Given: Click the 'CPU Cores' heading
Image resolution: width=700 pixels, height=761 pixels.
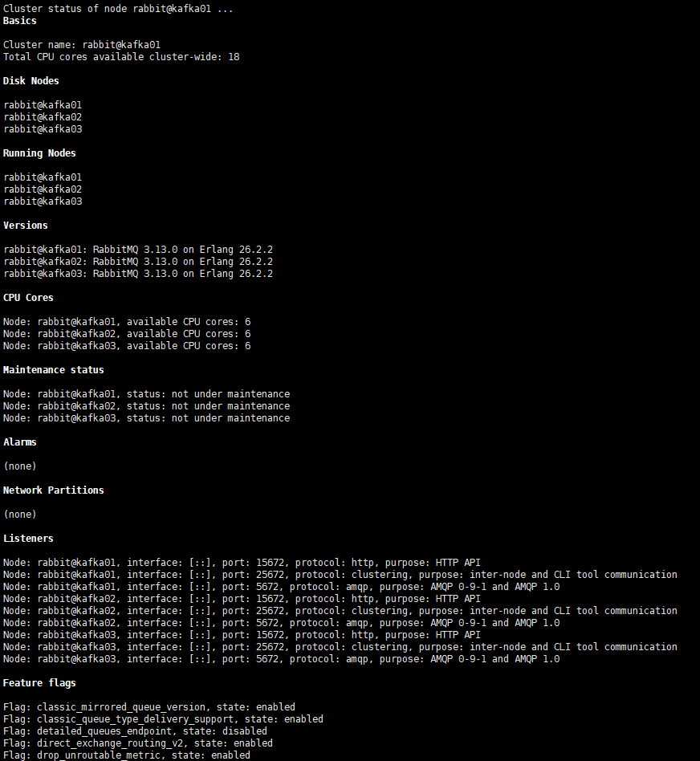Looking at the screenshot, I should [x=28, y=298].
